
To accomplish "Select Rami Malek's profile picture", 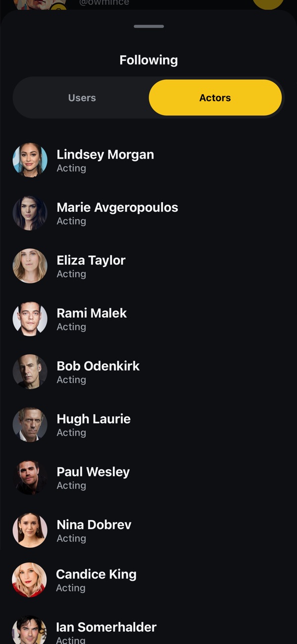I will tap(30, 319).
